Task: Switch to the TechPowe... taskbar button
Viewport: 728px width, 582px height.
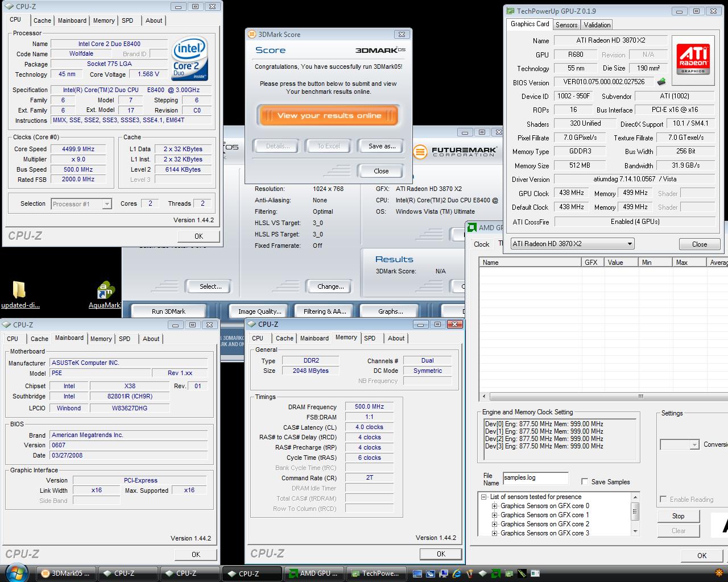Action: [377, 573]
